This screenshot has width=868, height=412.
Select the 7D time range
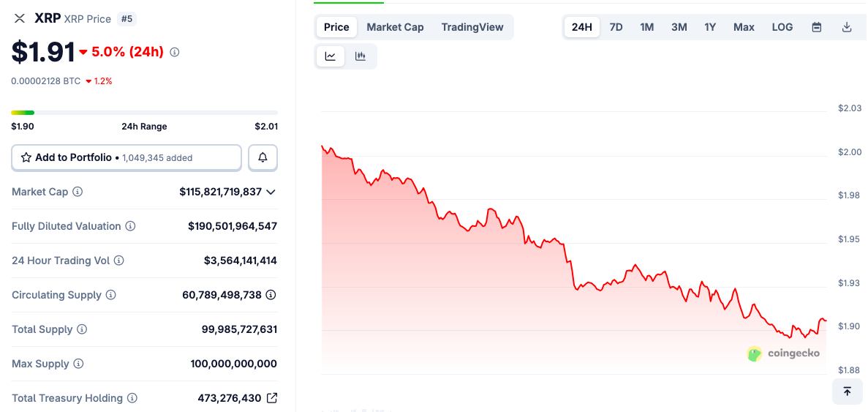pos(616,27)
